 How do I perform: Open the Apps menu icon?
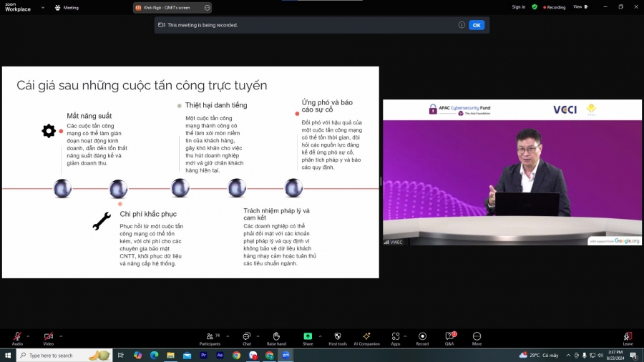(396, 337)
